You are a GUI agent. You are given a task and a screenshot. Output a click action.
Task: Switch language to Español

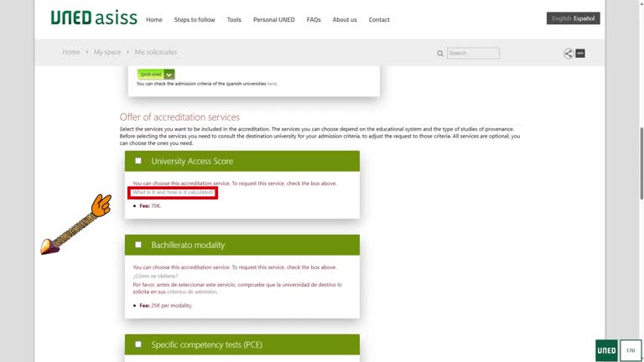pyautogui.click(x=584, y=18)
